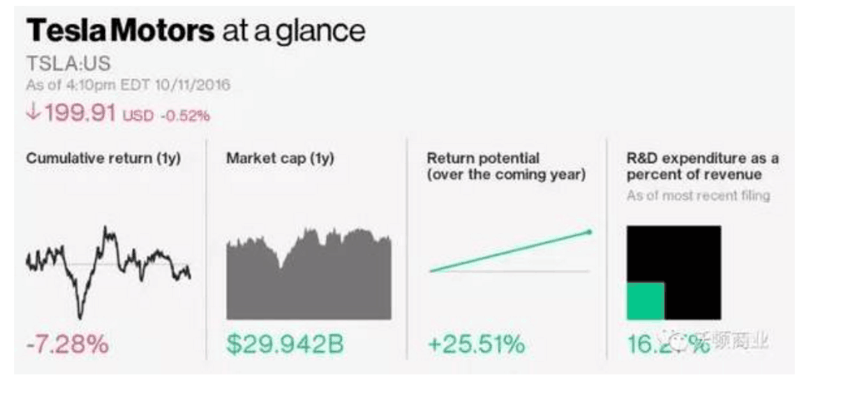The width and height of the screenshot is (868, 401).
Task: Click the gray market cap area chart
Action: click(309, 274)
